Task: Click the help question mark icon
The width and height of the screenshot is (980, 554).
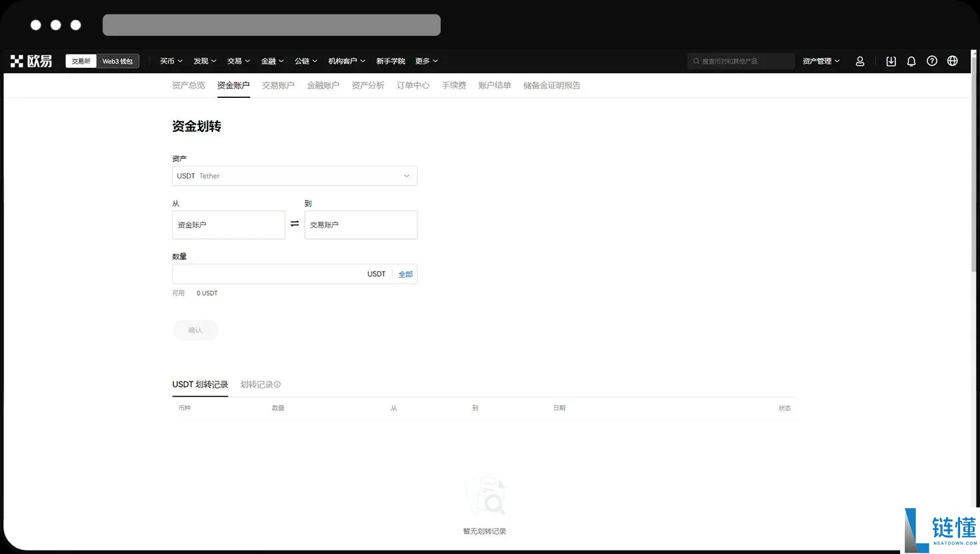Action: pos(931,61)
